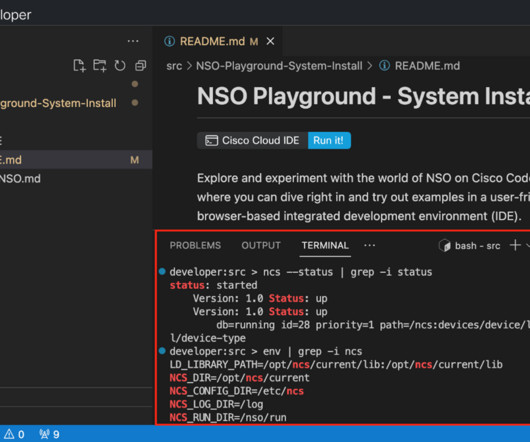Refresh the explorer file tree
The image size is (530, 442).
click(120, 66)
